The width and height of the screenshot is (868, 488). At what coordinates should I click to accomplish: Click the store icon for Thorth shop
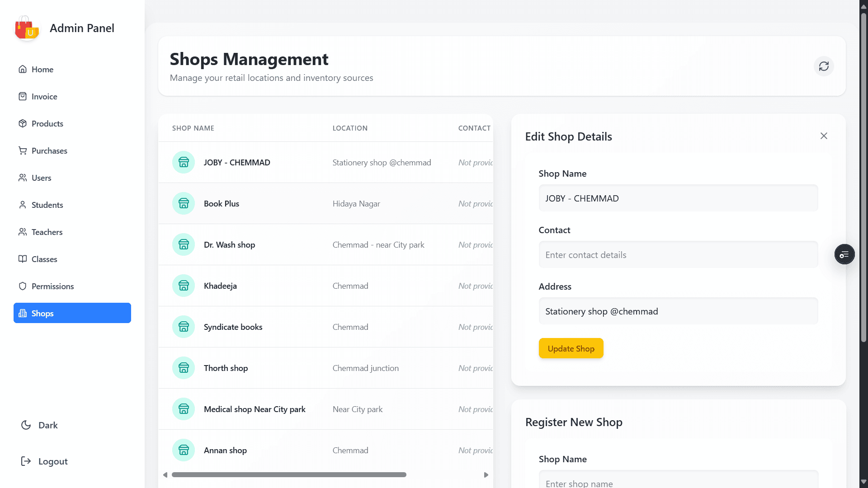point(184,368)
